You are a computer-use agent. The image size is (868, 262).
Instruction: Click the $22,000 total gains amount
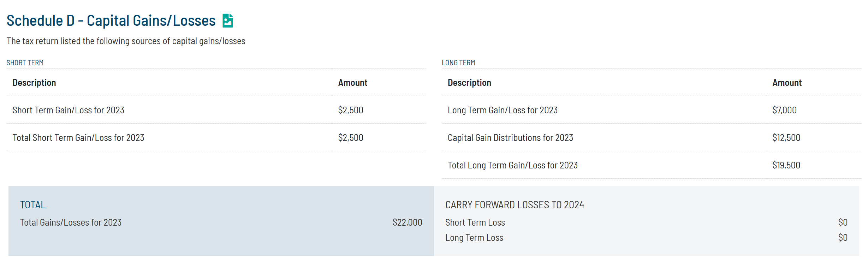(407, 222)
